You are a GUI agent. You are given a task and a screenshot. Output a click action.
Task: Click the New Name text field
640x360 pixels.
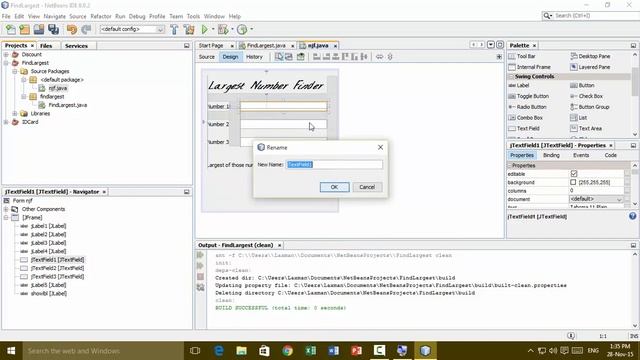point(334,164)
